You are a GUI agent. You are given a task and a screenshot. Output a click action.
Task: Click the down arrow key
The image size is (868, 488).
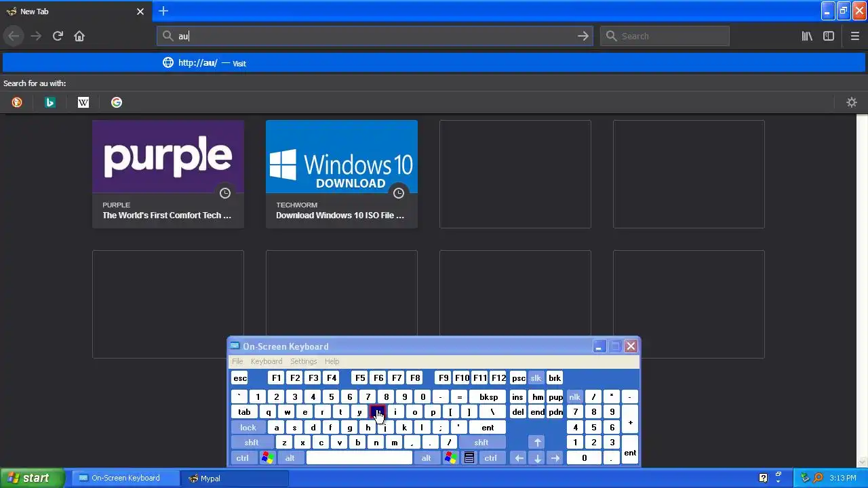(x=537, y=458)
